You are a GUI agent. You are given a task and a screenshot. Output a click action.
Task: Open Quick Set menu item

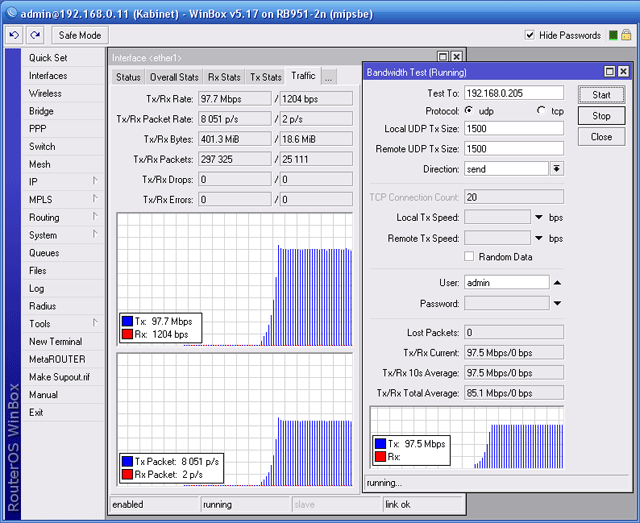tap(63, 58)
